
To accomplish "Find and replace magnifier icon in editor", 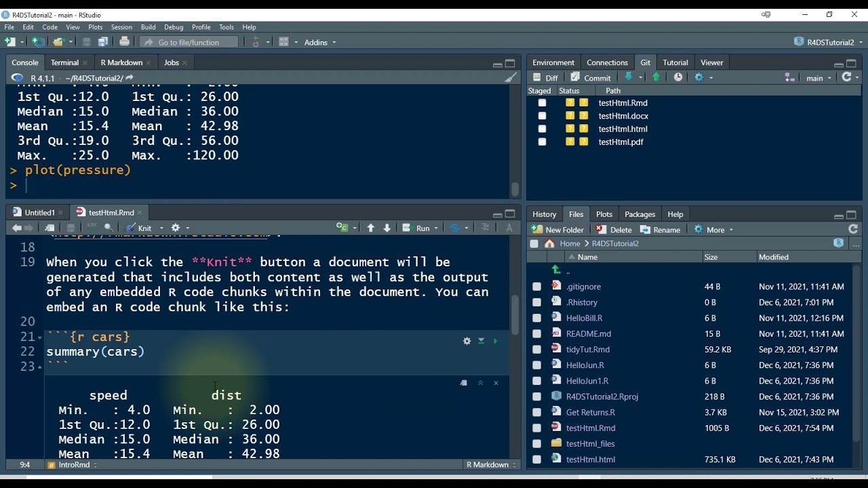I will 108,228.
